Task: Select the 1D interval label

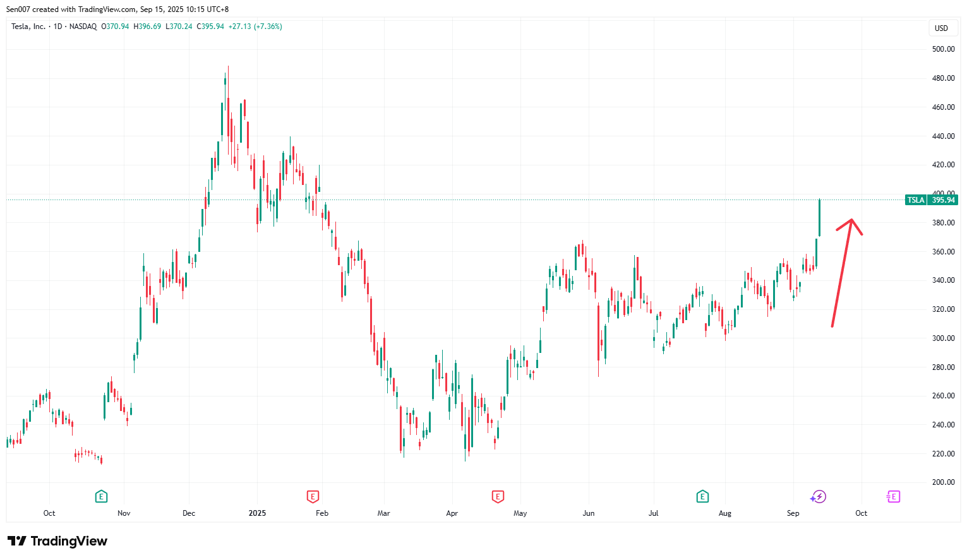Action: (58, 27)
